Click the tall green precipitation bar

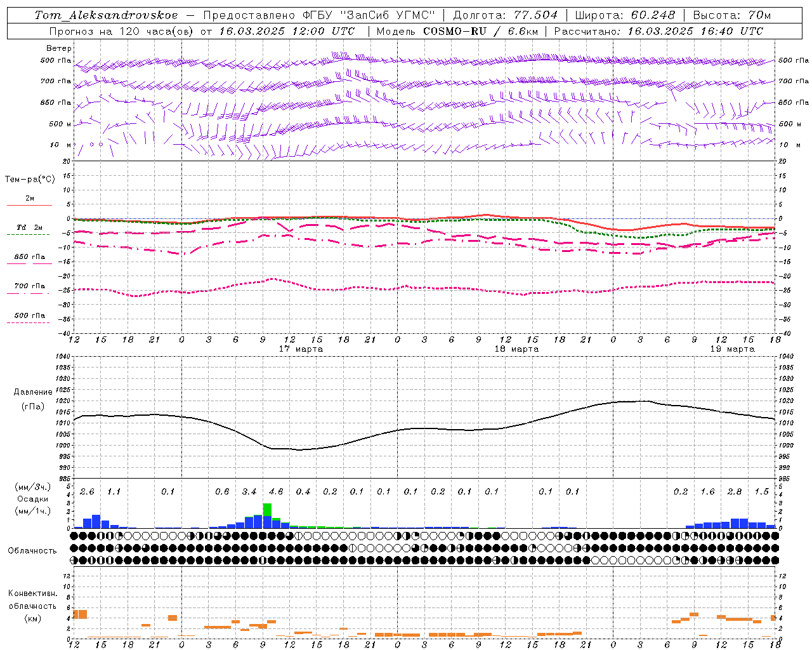click(267, 510)
